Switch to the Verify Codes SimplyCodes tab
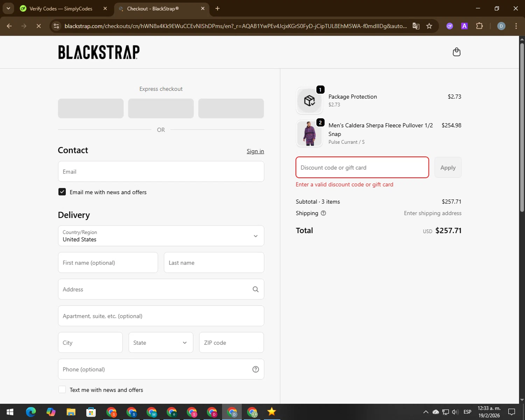The height and width of the screenshot is (420, 525). pyautogui.click(x=61, y=8)
